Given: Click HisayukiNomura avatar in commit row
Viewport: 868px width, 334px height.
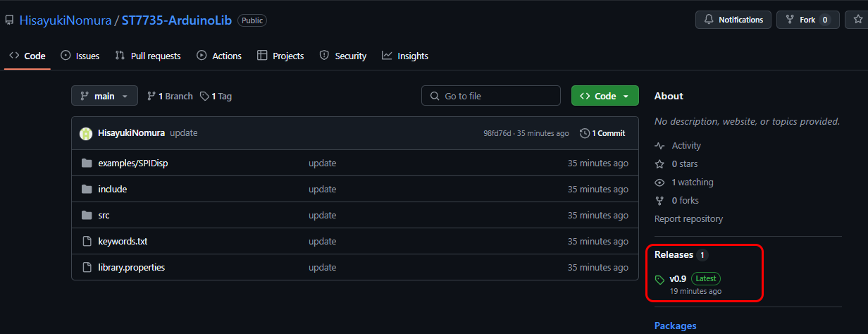Looking at the screenshot, I should pos(86,133).
